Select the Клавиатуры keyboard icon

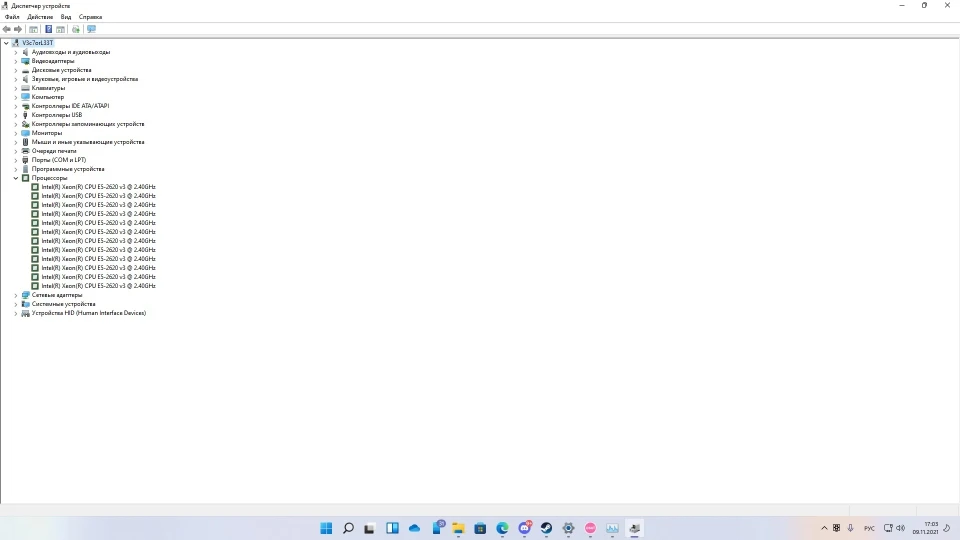(25, 88)
